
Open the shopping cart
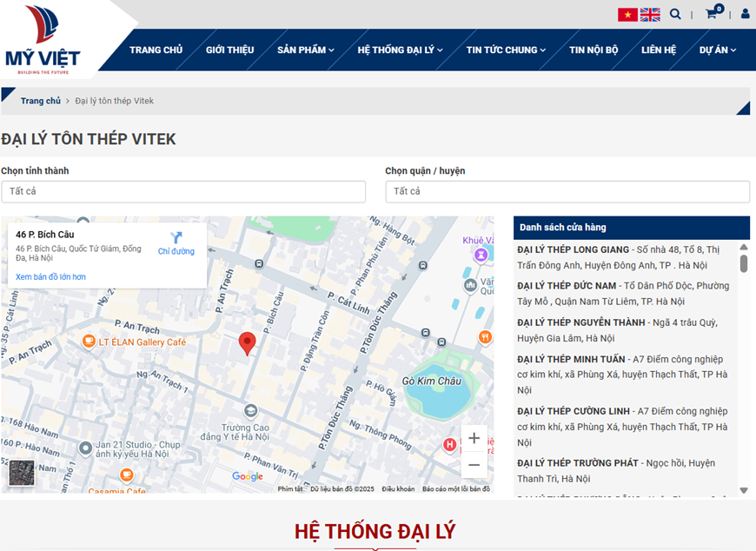pos(711,14)
